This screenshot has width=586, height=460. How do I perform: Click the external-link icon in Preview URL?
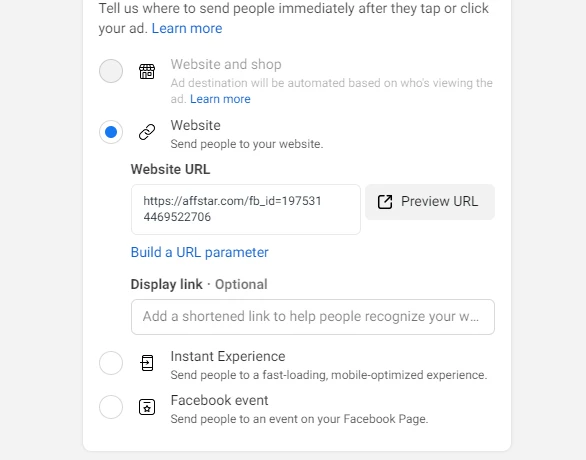tap(385, 202)
